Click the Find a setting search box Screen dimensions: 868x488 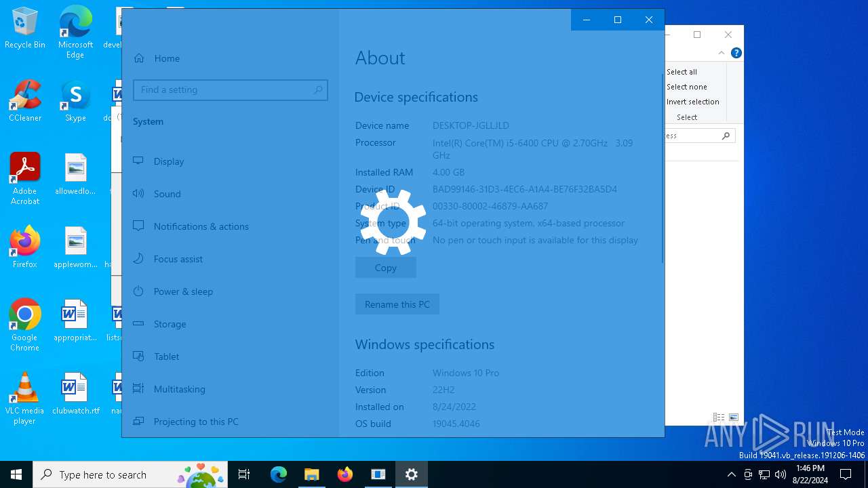(231, 89)
